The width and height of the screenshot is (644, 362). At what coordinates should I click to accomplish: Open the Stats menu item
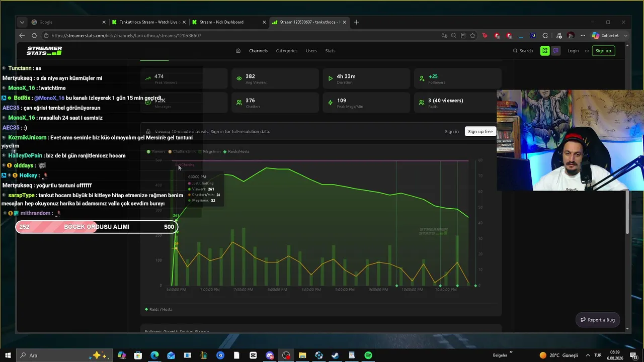click(330, 51)
